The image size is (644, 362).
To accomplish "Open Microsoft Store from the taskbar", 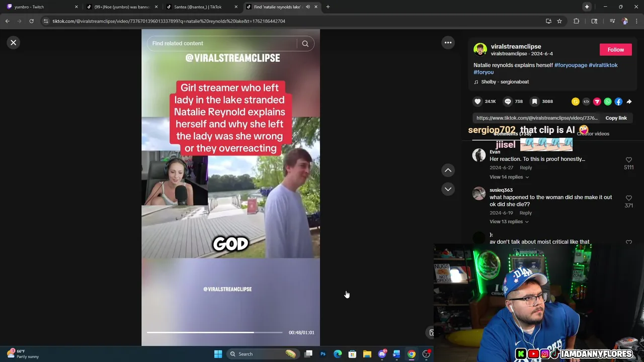I will [x=352, y=354].
